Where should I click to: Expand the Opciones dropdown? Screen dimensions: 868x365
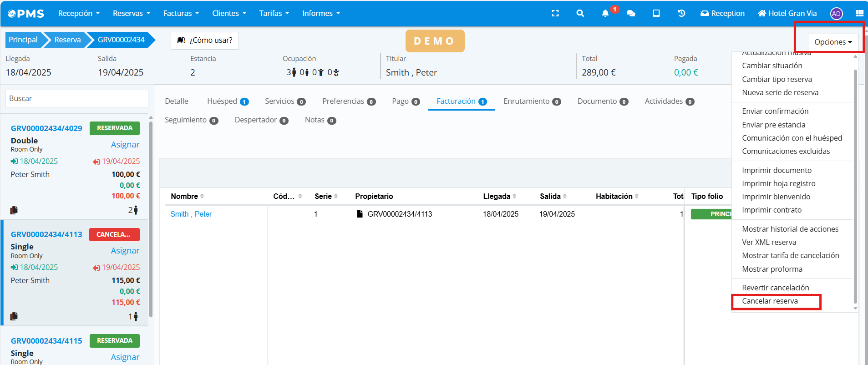832,42
